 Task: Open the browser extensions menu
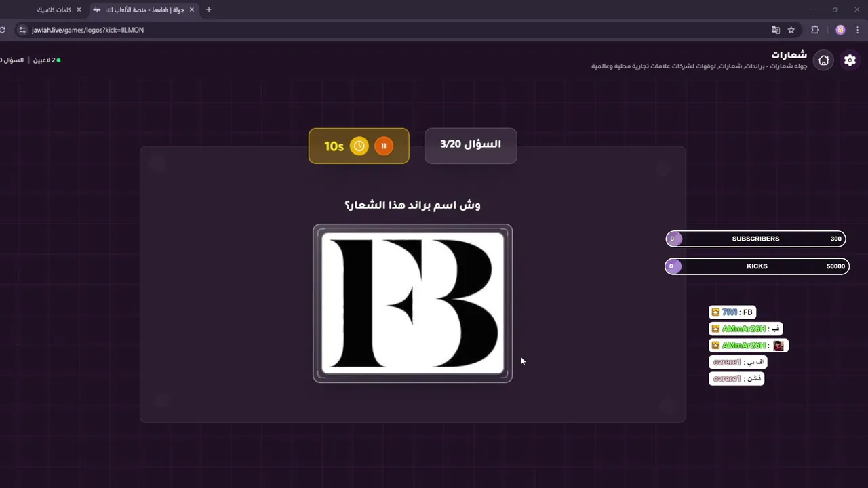click(815, 30)
